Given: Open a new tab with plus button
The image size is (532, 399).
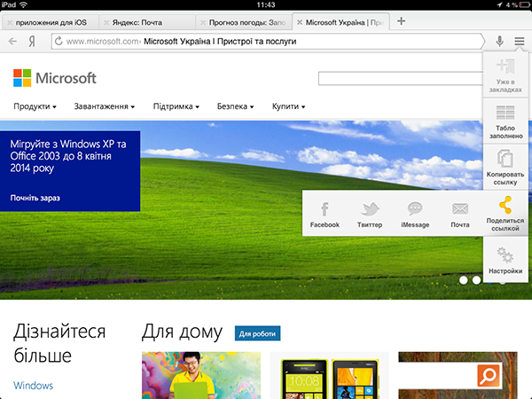Looking at the screenshot, I should click(x=401, y=21).
